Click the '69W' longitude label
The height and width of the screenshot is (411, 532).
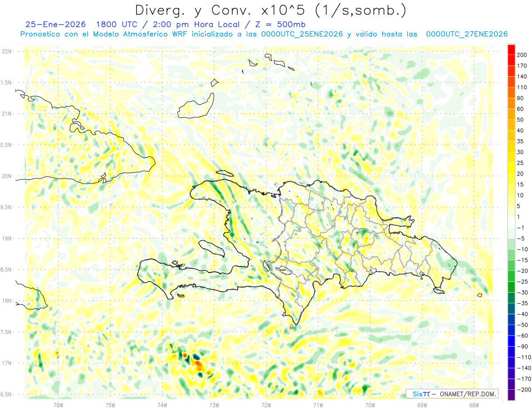[x=422, y=405]
